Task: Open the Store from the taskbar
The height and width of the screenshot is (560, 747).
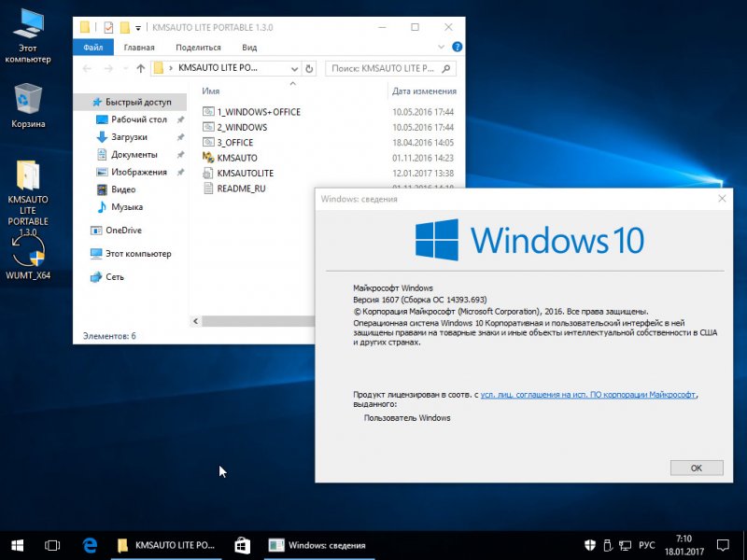Action: pos(243,545)
